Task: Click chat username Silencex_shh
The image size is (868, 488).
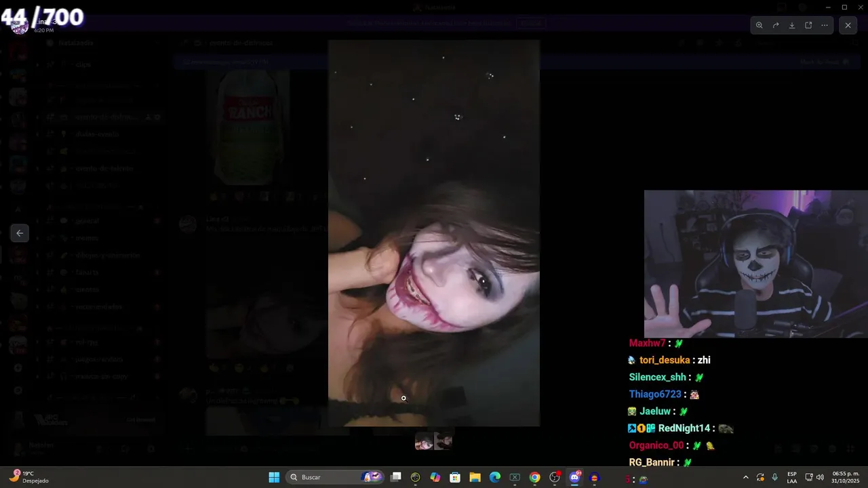Action: [658, 377]
